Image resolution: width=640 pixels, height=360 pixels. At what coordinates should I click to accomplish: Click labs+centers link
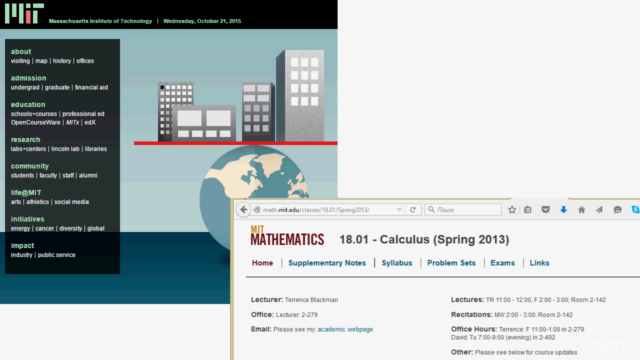tap(29, 149)
